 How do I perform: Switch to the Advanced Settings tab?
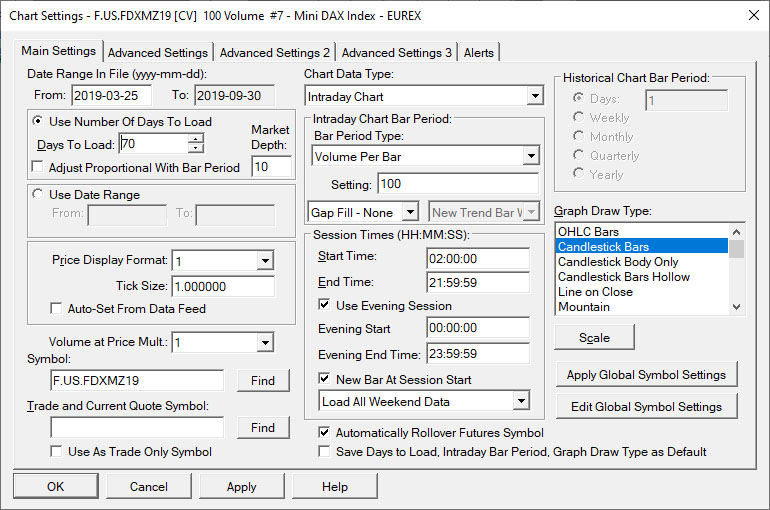coord(158,53)
